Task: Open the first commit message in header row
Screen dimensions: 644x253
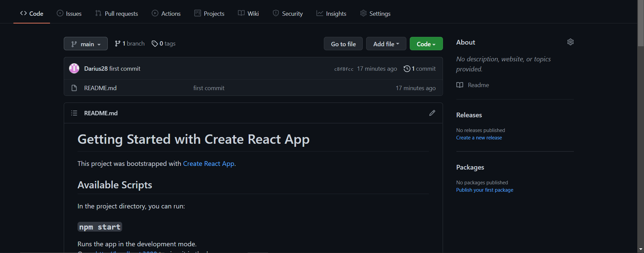Action: [x=125, y=68]
